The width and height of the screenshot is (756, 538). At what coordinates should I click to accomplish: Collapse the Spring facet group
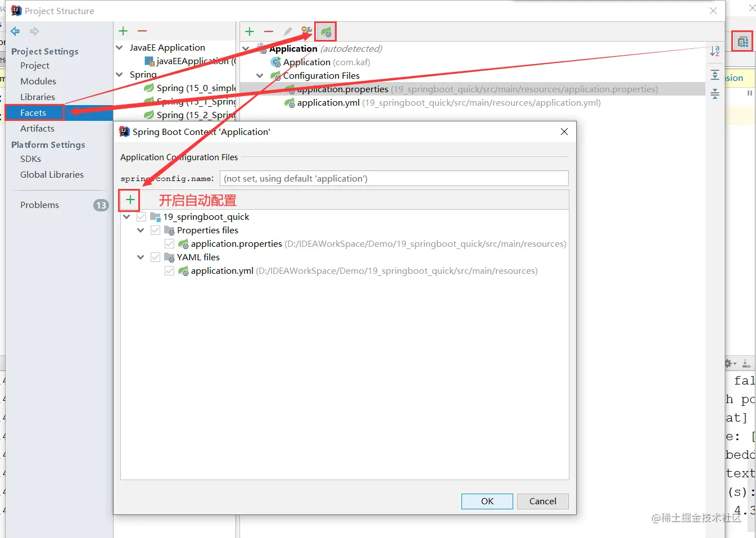120,75
